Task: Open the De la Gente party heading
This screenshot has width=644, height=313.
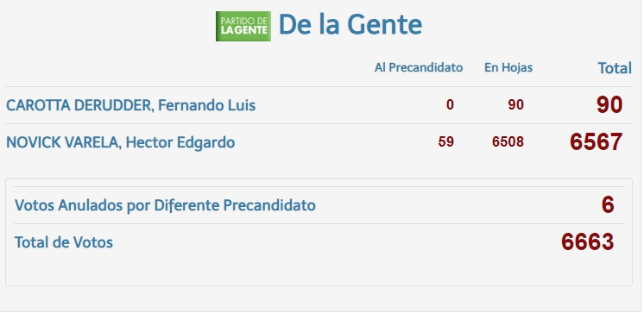Action: [350, 25]
